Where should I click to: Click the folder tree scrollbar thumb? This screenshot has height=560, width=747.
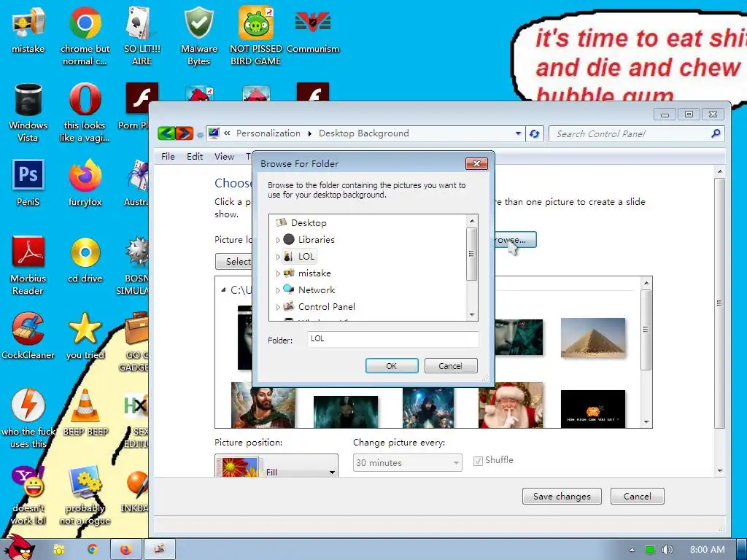tap(472, 254)
